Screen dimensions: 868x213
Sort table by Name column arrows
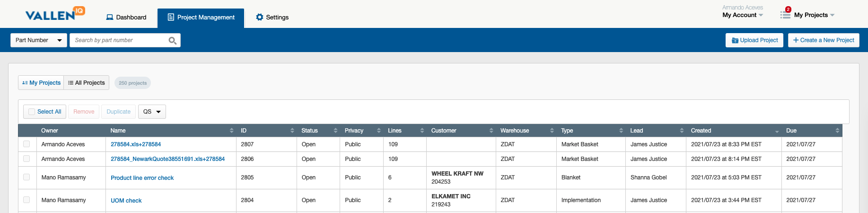coord(231,131)
